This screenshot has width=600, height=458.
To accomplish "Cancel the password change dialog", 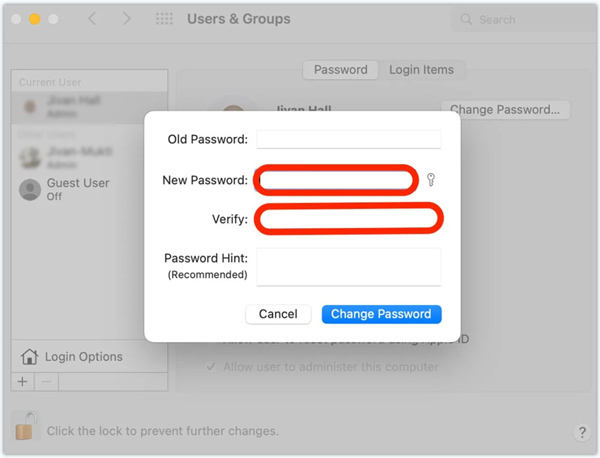I will (278, 314).
